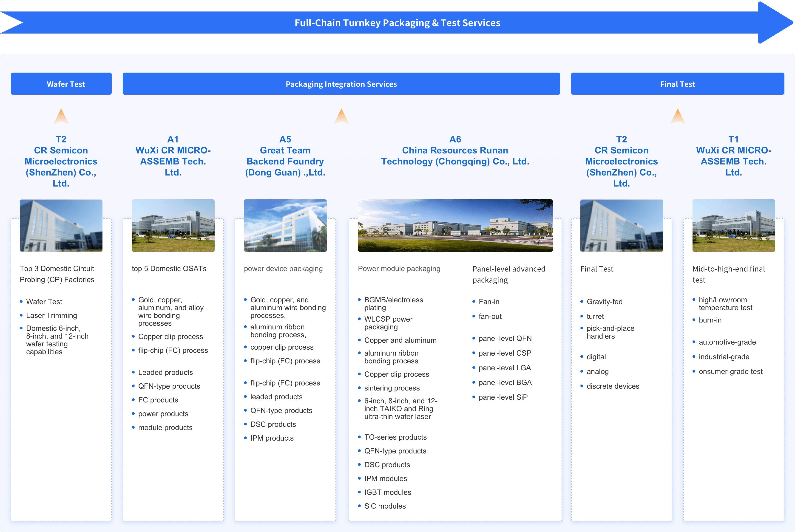
Task: Click 'TO-series products' bullet
Action: tap(395, 437)
